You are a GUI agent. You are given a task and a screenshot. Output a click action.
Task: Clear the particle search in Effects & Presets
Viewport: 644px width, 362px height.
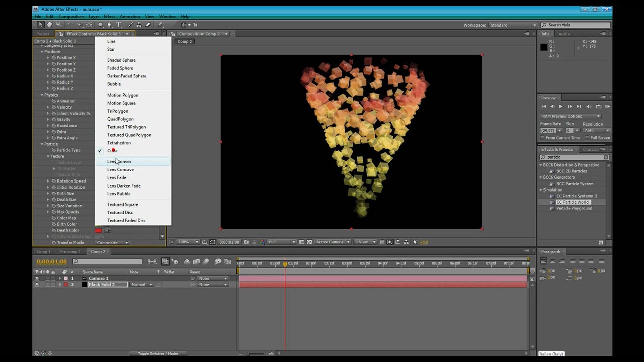[x=606, y=157]
